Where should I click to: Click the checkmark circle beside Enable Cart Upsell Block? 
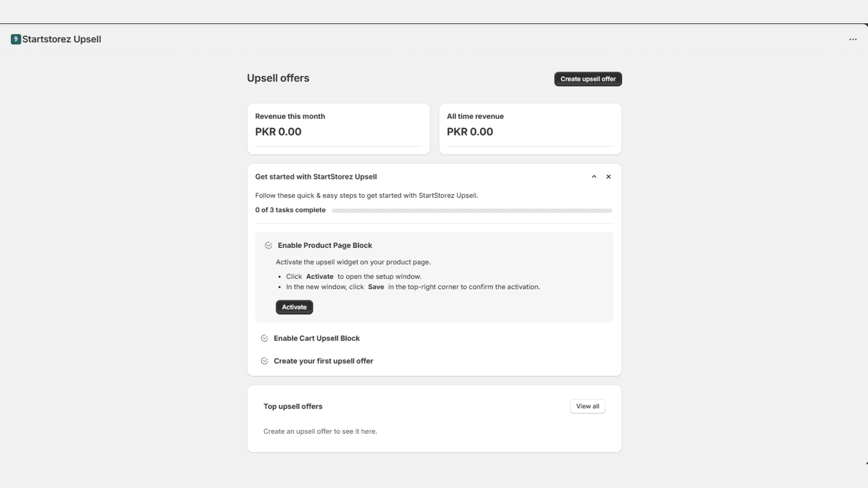pyautogui.click(x=264, y=338)
